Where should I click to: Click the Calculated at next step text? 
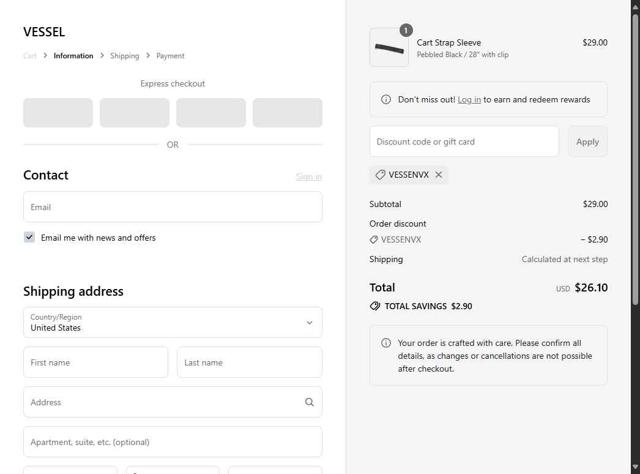(x=564, y=259)
